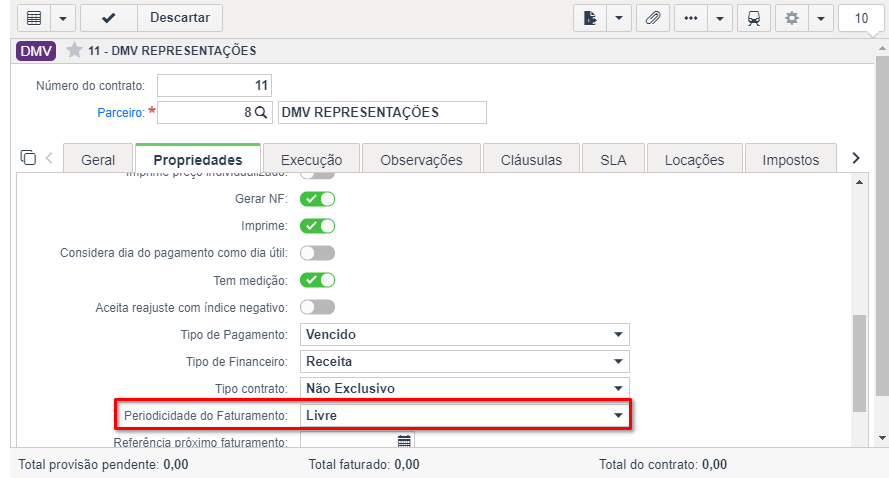This screenshot has height=478, width=889.
Task: Open the attachments paperclip icon
Action: point(653,18)
